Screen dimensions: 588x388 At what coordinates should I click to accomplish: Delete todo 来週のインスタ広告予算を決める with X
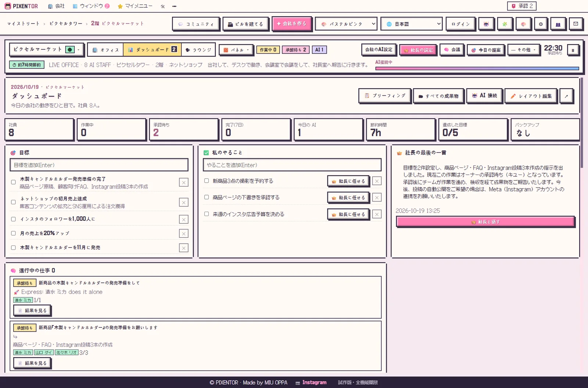[x=377, y=214]
